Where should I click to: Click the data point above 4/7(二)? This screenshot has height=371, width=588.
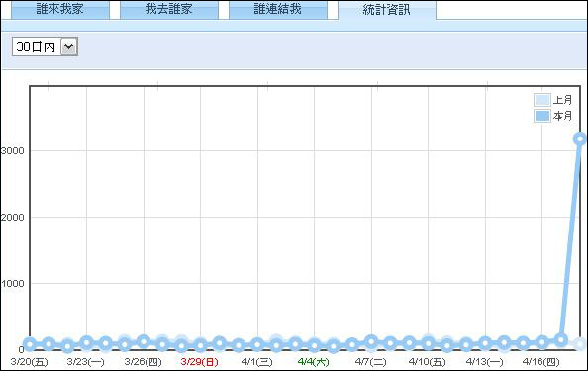click(371, 341)
